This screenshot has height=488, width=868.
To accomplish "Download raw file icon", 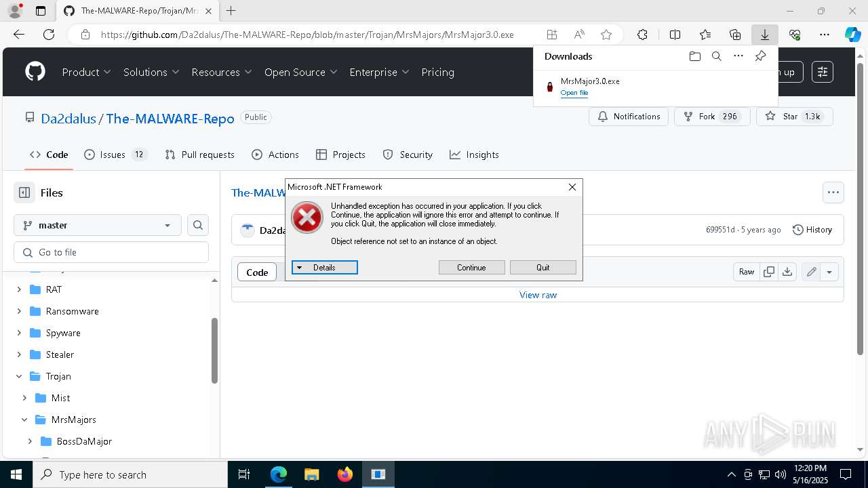I will [x=787, y=272].
